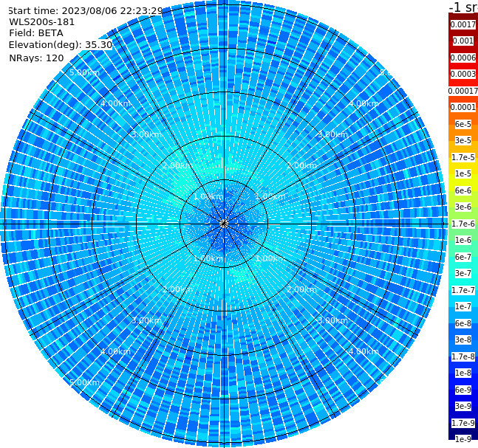This screenshot has height=448, width=478.
Task: Click the 1e-6 colorbar label
Action: [x=463, y=240]
